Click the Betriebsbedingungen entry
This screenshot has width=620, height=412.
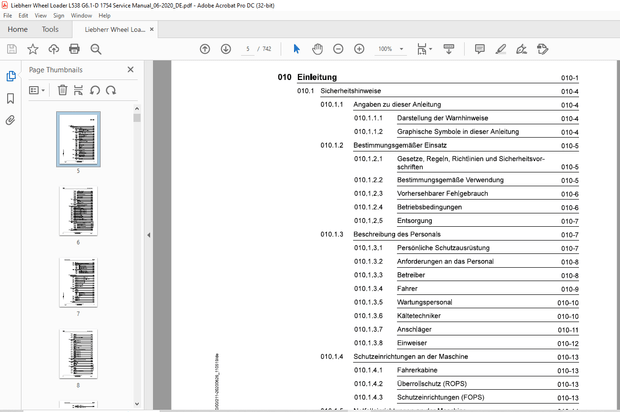coord(429,207)
